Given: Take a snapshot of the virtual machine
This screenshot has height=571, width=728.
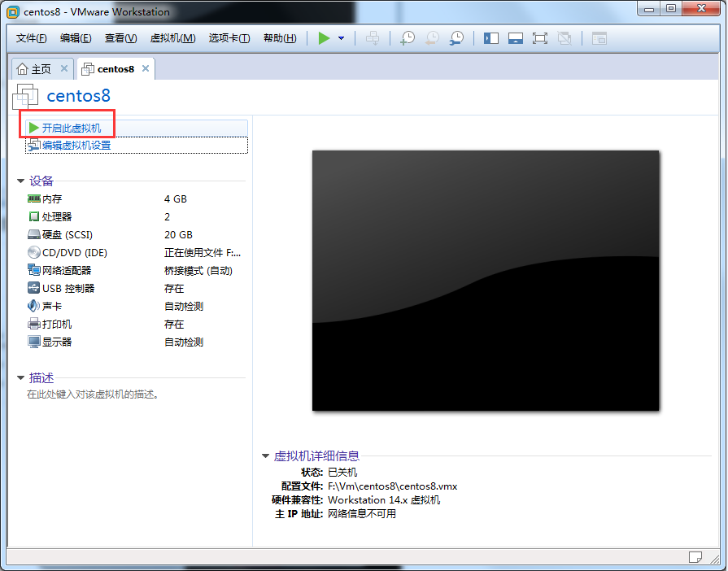Looking at the screenshot, I should tap(408, 38).
